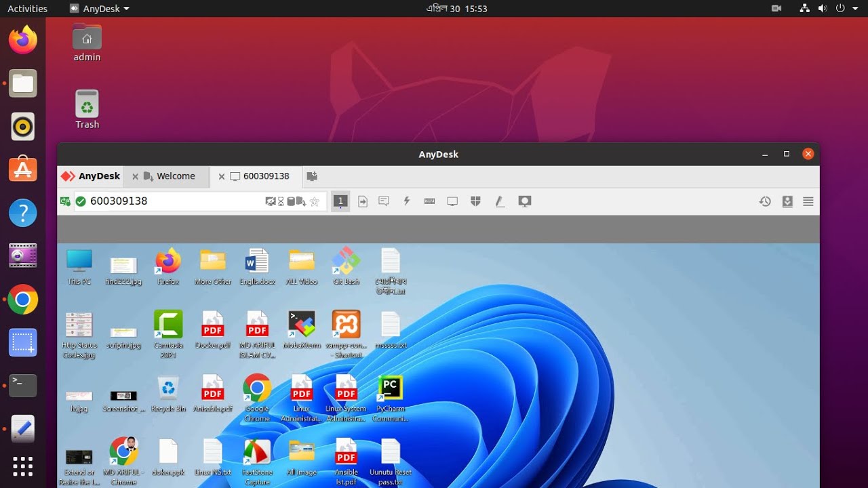Image resolution: width=868 pixels, height=488 pixels.
Task: Open the Help icon in the dock
Action: coord(22,213)
